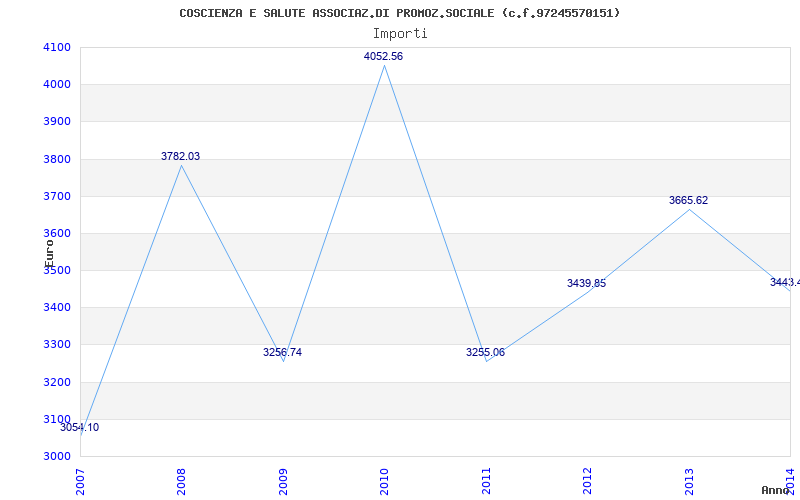Select data label 3256.74
This screenshot has height=500, width=800.
(x=282, y=352)
